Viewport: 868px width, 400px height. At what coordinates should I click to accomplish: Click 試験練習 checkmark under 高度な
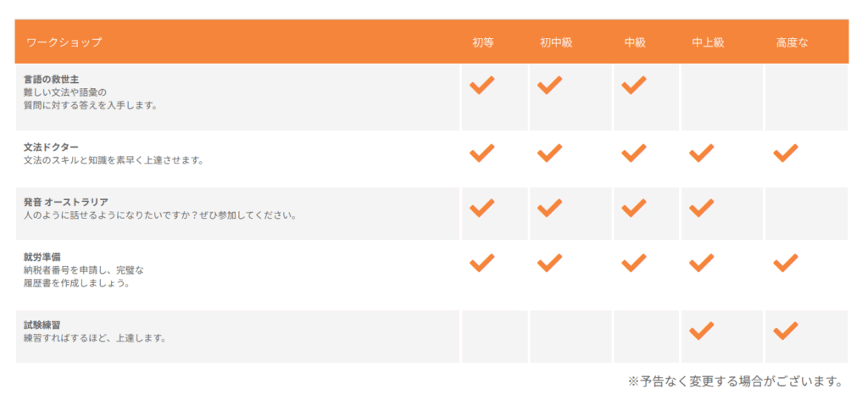tap(786, 331)
